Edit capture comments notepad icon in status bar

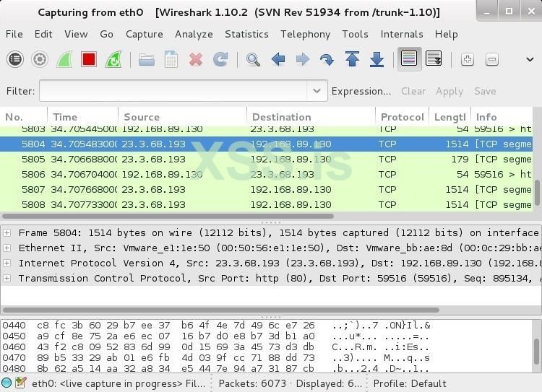[20, 383]
